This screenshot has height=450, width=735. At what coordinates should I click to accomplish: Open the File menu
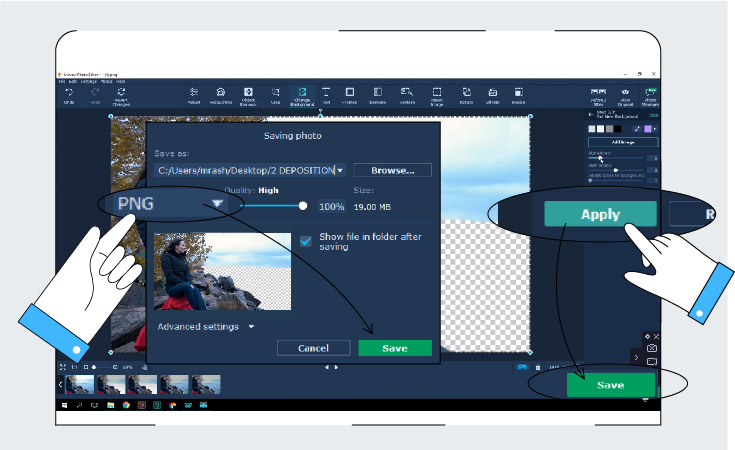[61, 82]
